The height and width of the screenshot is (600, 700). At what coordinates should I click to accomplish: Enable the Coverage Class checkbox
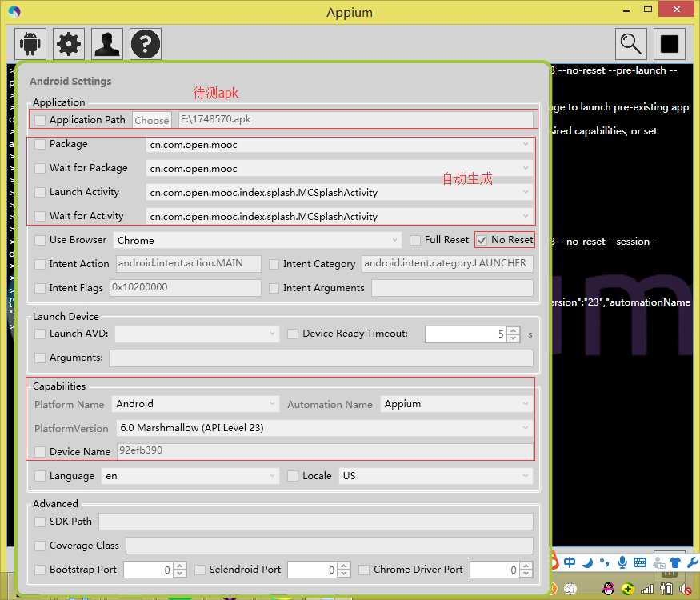(40, 546)
